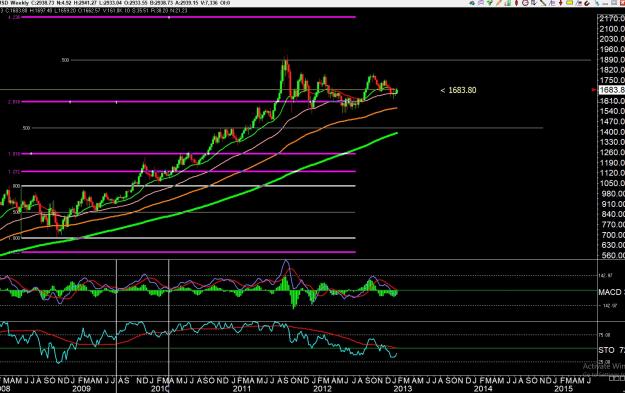Click the '< 1683.80' price annotation

pyautogui.click(x=458, y=90)
